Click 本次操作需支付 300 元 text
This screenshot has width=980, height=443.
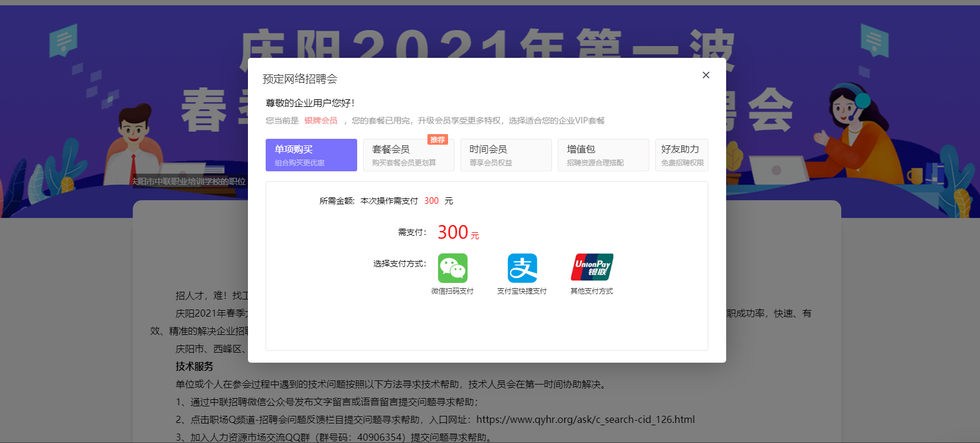[x=407, y=201]
